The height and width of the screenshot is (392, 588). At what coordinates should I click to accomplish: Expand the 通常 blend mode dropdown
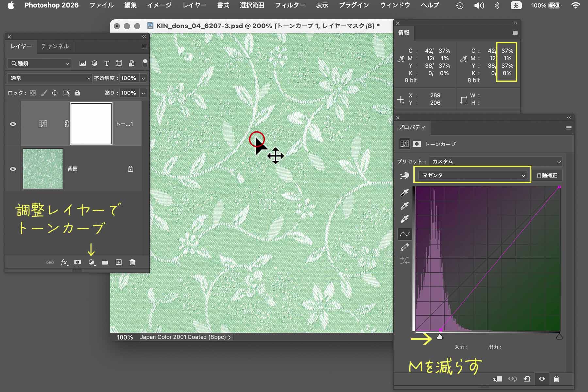(x=50, y=78)
